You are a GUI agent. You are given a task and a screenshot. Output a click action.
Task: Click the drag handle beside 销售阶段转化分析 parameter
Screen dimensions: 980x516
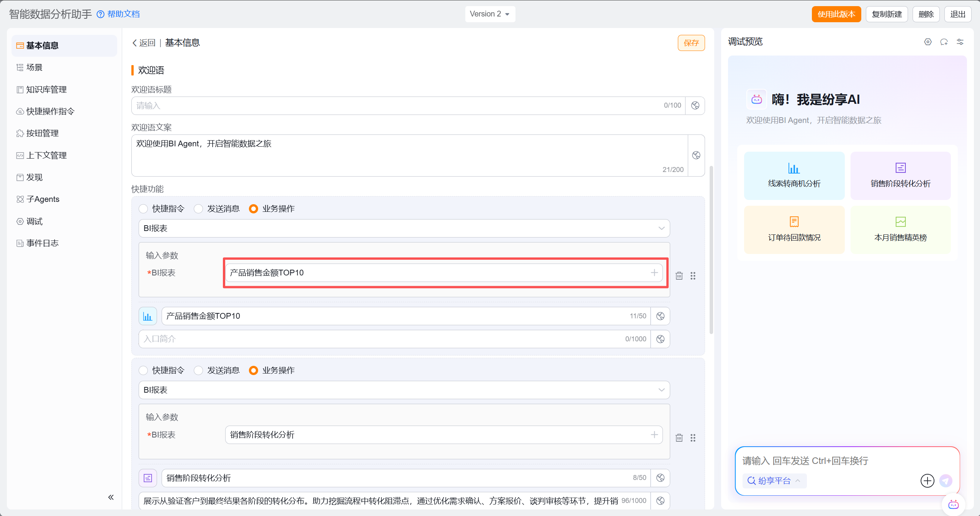(693, 438)
